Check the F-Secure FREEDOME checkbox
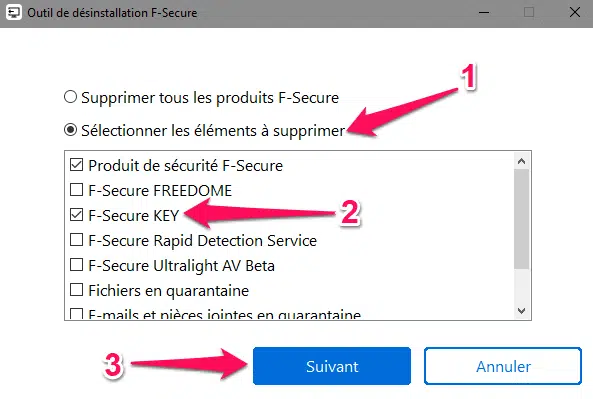593x399 pixels. click(x=76, y=189)
